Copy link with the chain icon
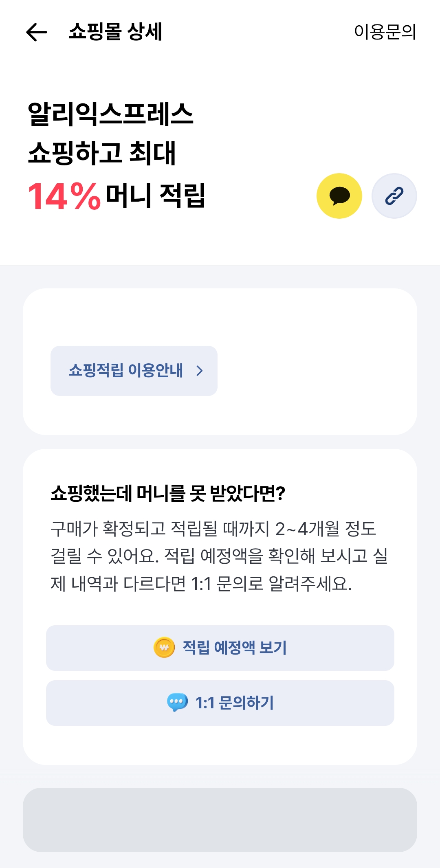The height and width of the screenshot is (868, 440). (x=394, y=196)
